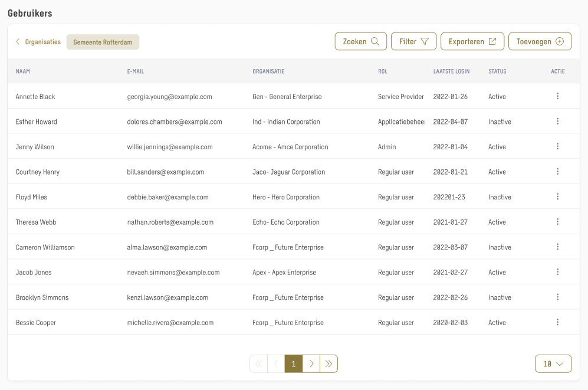This screenshot has height=390, width=588.
Task: Open action menu for Annette Black
Action: (557, 96)
